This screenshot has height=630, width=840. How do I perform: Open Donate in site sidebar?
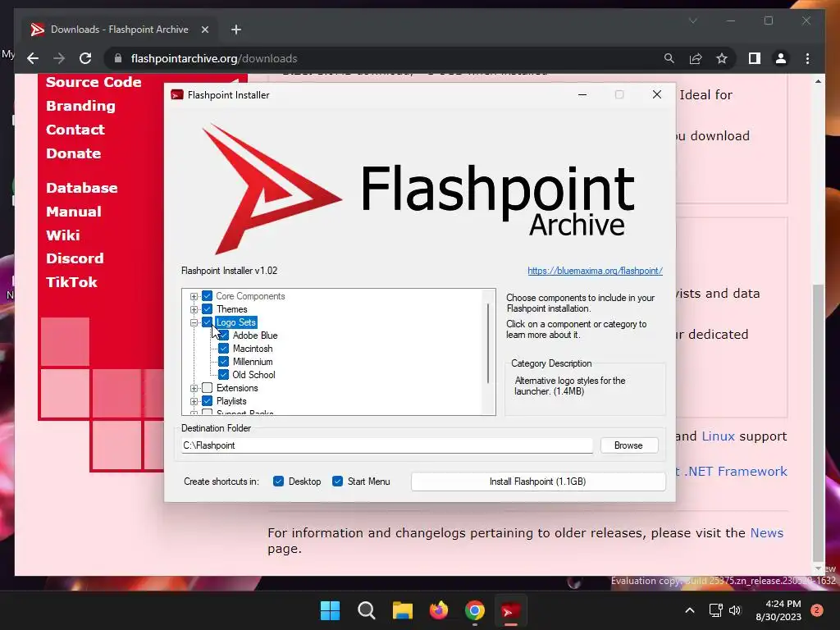click(x=73, y=153)
